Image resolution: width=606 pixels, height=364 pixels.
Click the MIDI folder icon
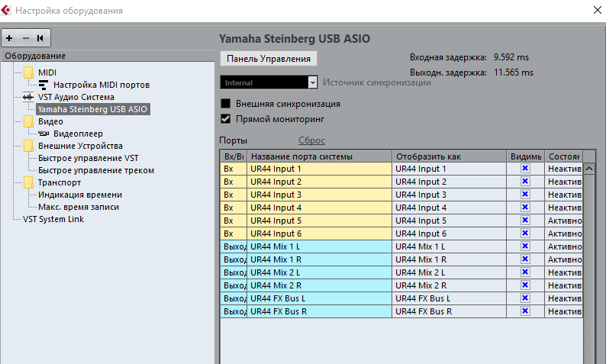28,72
